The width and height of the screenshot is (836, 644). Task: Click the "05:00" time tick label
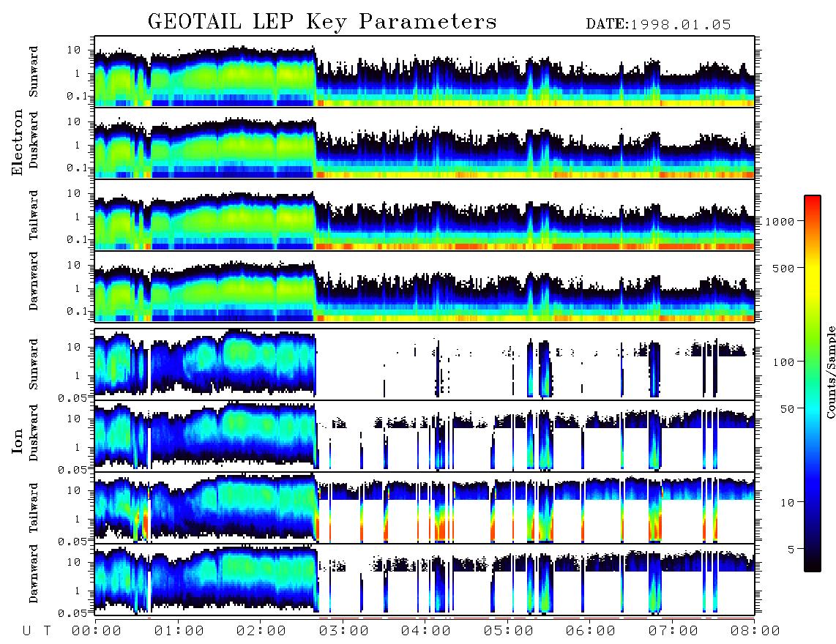coord(509,632)
